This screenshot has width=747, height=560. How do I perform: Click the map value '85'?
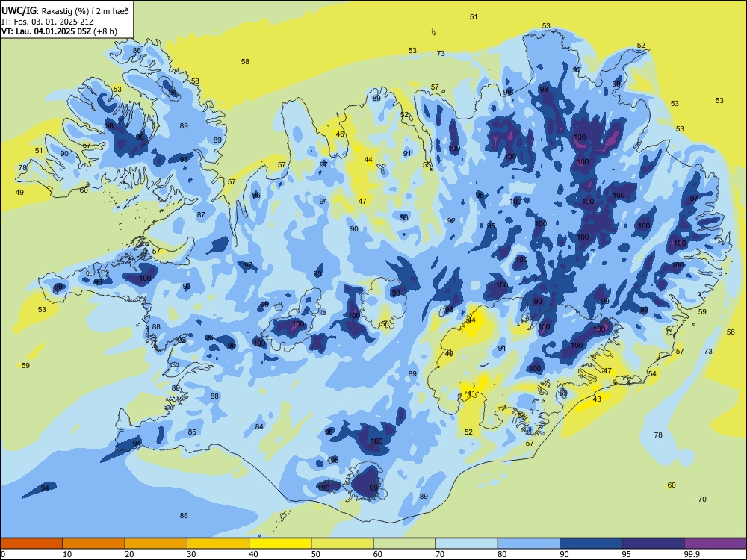pyautogui.click(x=192, y=432)
